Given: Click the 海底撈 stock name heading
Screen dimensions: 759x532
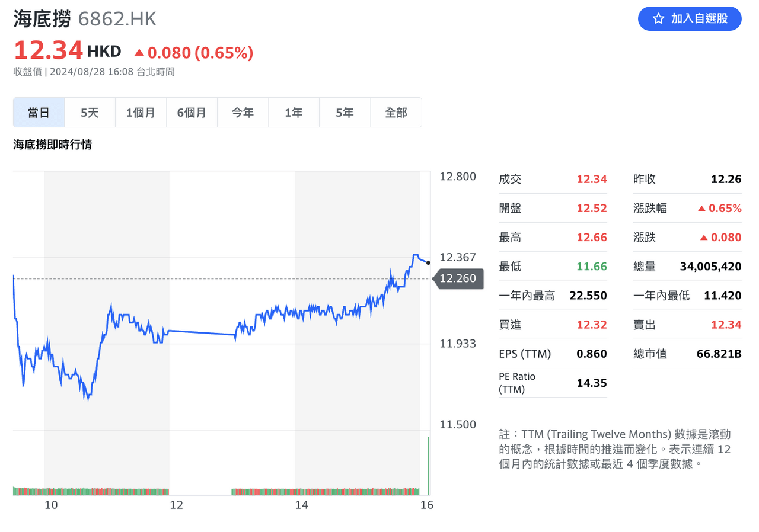Looking at the screenshot, I should coord(42,19).
